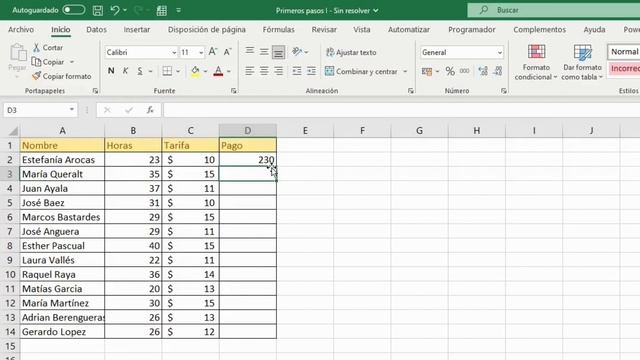Open the Programador tab
This screenshot has width=640, height=360.
471,29
